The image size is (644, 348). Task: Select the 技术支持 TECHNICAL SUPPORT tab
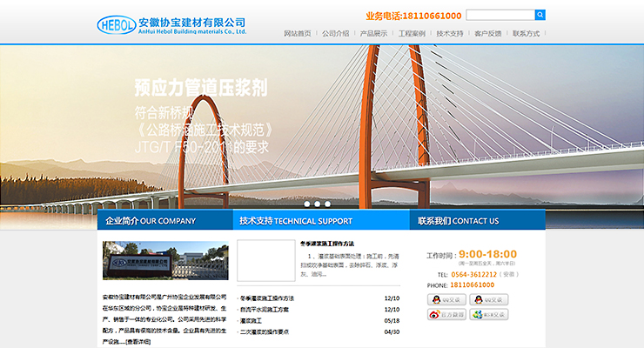pyautogui.click(x=321, y=220)
